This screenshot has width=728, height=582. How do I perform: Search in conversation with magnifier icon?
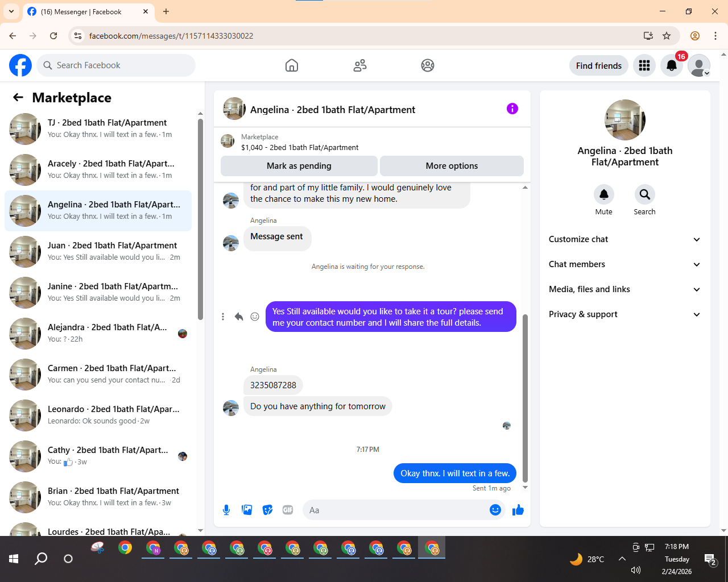tap(644, 194)
